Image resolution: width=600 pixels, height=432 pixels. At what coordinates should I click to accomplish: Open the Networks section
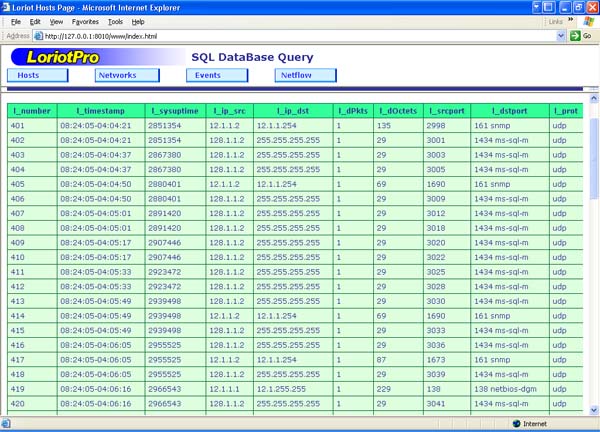pyautogui.click(x=126, y=75)
